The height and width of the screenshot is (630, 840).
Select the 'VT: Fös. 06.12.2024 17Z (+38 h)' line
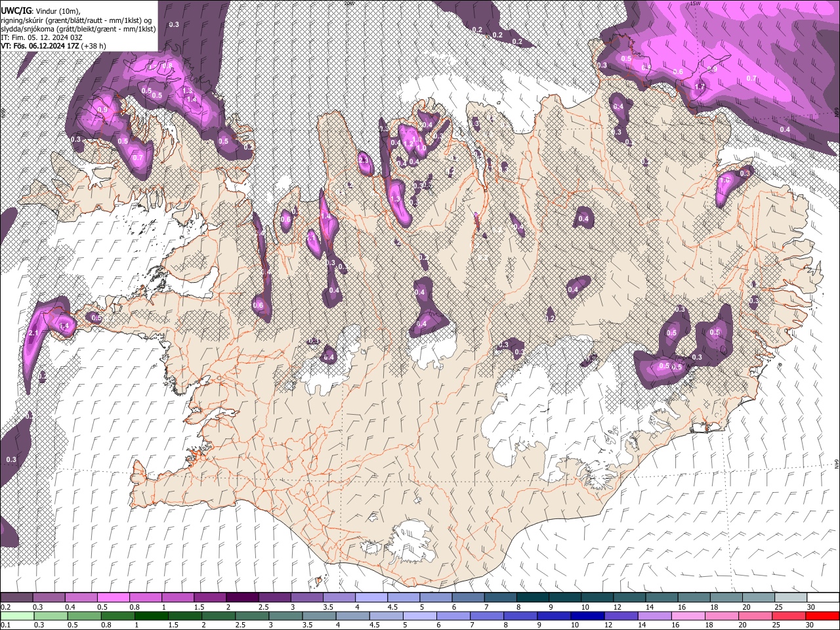tap(54, 46)
